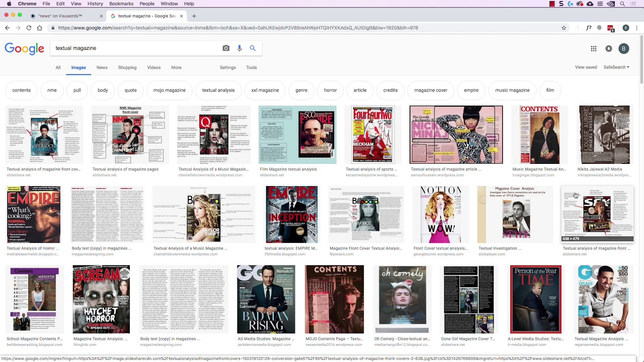Viewport: 644px width, 362px height.
Task: Click the browser forward arrow
Action: click(x=18, y=28)
